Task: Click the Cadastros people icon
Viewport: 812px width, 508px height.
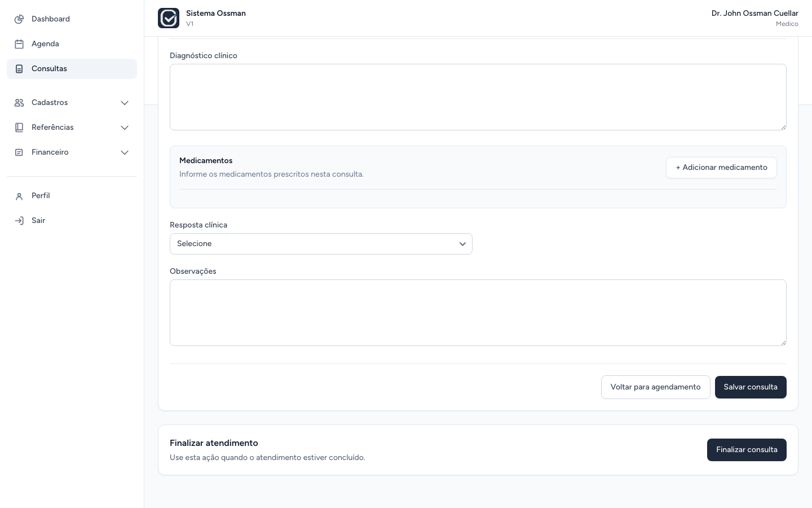Action: (x=19, y=103)
